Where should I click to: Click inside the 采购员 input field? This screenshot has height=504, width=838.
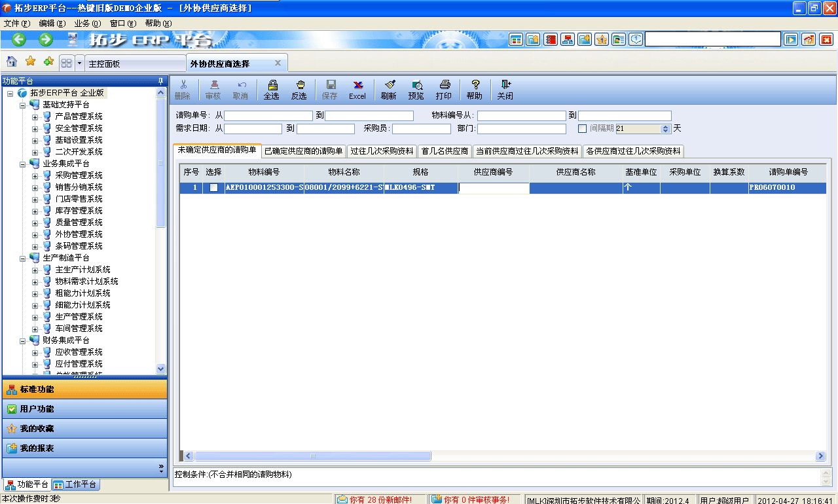coord(422,128)
